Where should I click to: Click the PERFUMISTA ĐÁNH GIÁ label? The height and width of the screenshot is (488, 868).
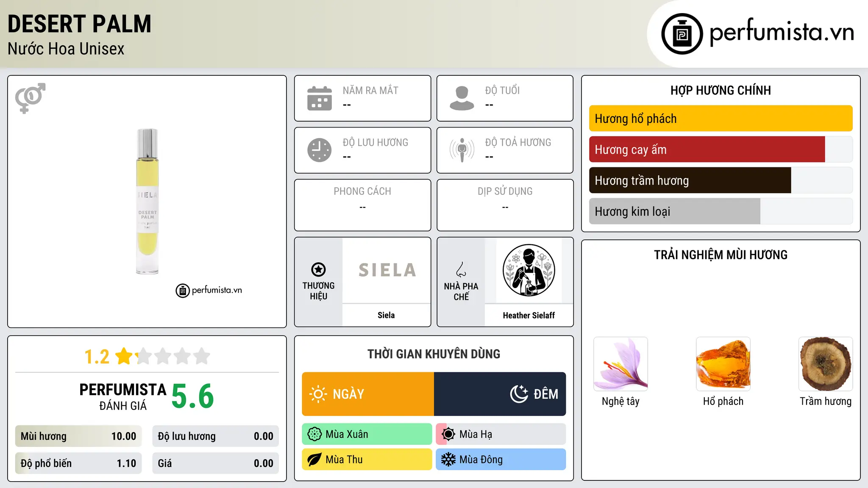tap(123, 396)
